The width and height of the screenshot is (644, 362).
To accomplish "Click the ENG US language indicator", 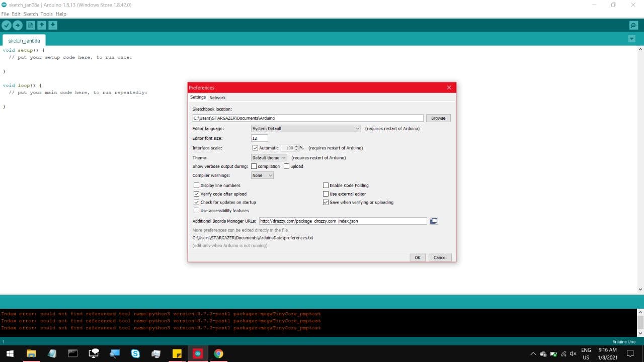I will [x=586, y=354].
